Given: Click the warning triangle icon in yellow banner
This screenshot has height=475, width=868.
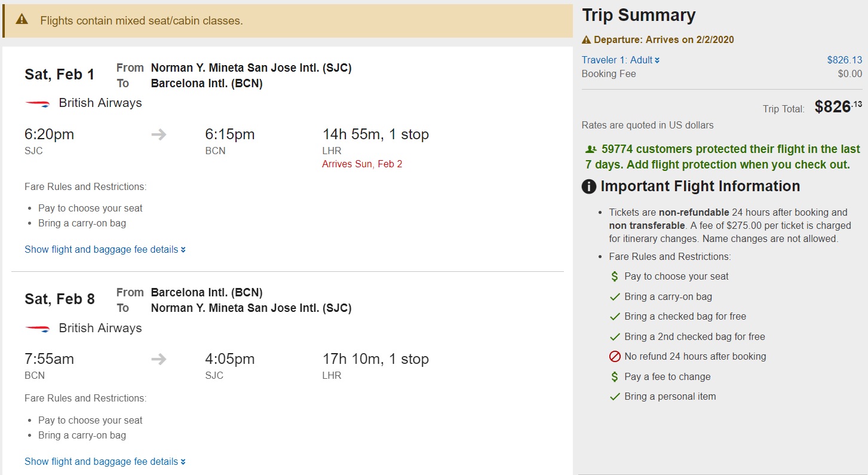Looking at the screenshot, I should pyautogui.click(x=22, y=20).
